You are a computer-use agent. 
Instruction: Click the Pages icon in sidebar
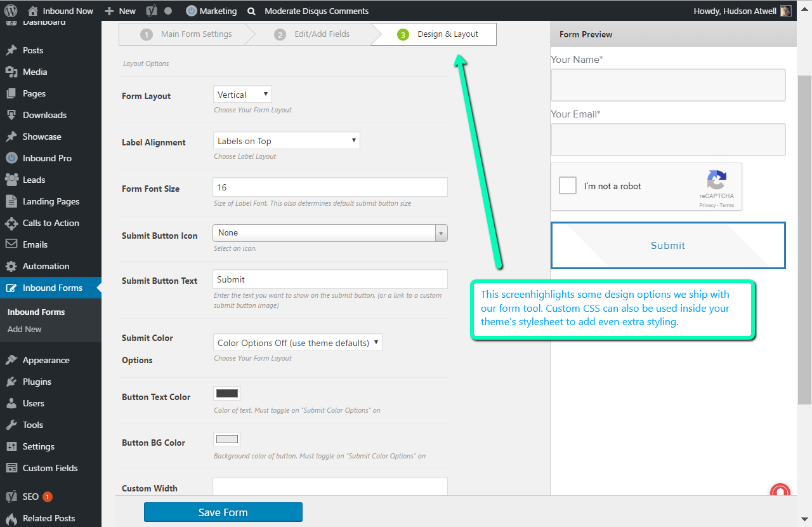click(x=11, y=93)
